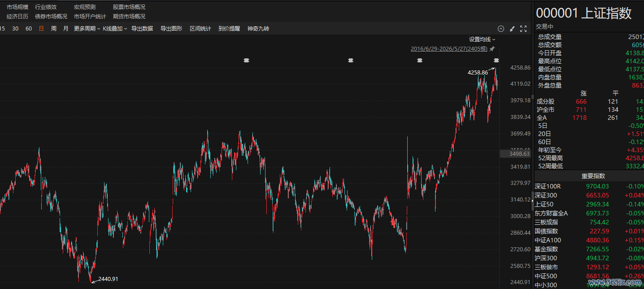This screenshot has height=289, width=644.
Task: Select the 月 monthly K-line period
Action: tap(66, 29)
